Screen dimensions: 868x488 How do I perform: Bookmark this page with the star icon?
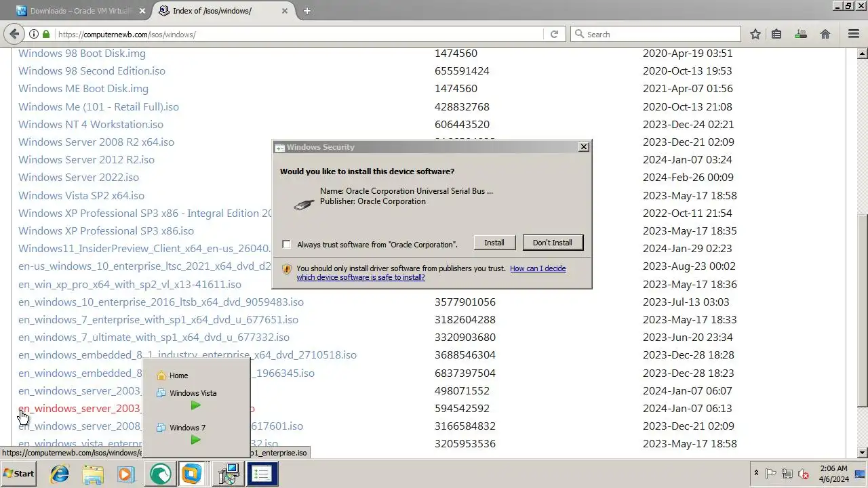[x=755, y=34]
